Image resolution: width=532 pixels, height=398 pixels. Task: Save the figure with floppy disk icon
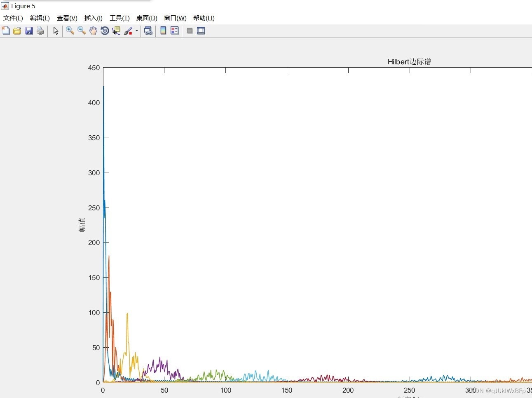29,31
